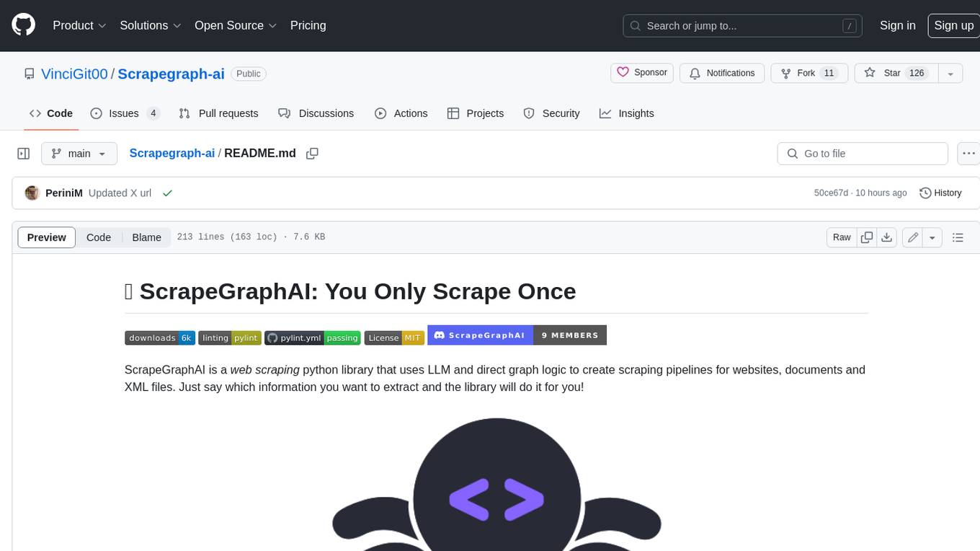View the commit check status checkmark
The width and height of the screenshot is (980, 551).
pos(167,193)
